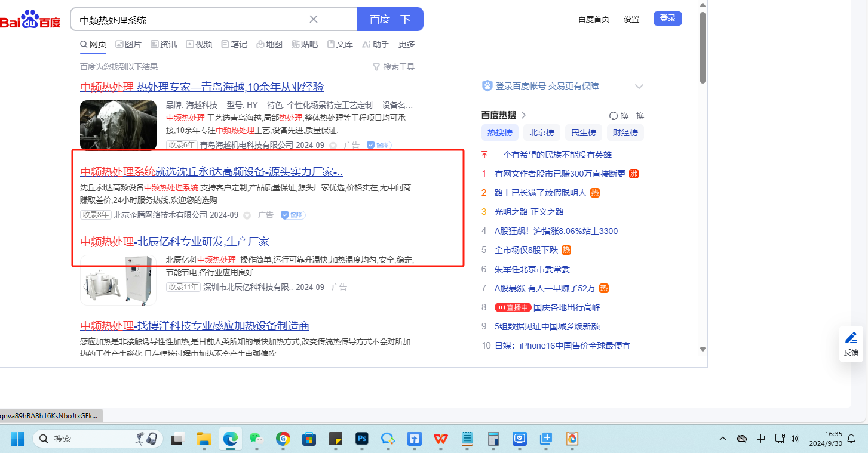Show hidden system tray icons

[723, 439]
